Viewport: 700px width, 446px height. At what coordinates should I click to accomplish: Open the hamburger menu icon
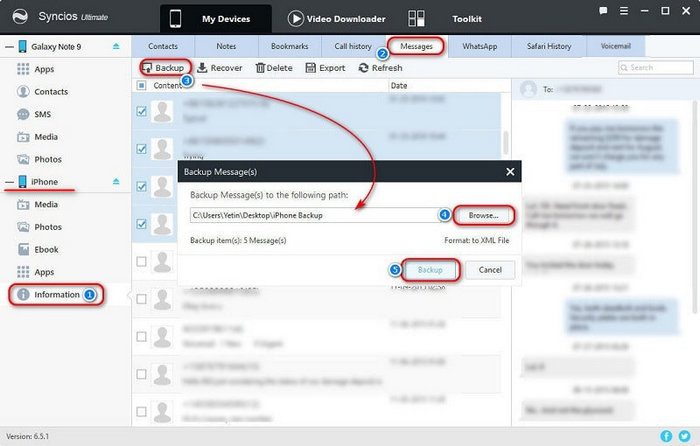point(624,11)
